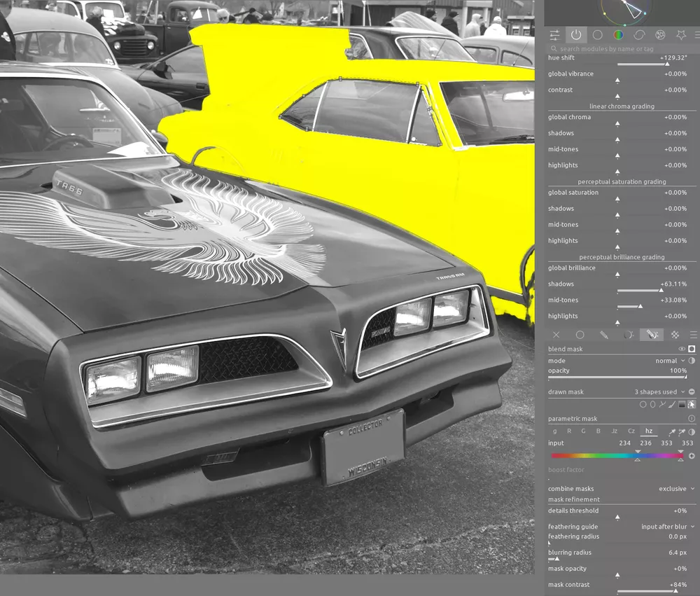Image resolution: width=700 pixels, height=596 pixels.
Task: Open the effects modules group icon
Action: (660, 35)
